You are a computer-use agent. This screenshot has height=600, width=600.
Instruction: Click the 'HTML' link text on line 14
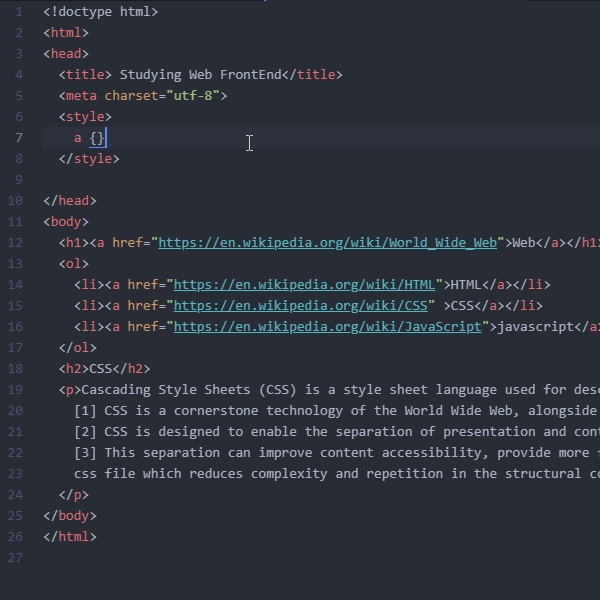(466, 285)
